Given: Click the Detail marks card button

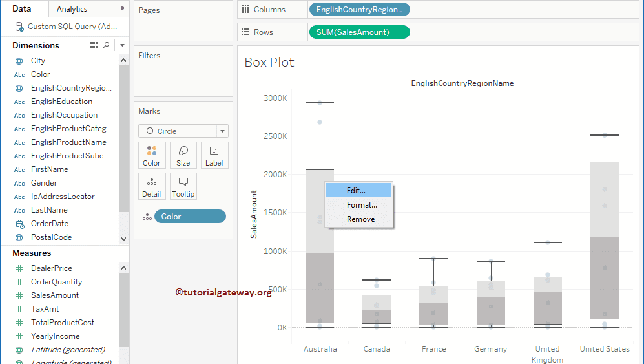Looking at the screenshot, I should click(x=152, y=186).
